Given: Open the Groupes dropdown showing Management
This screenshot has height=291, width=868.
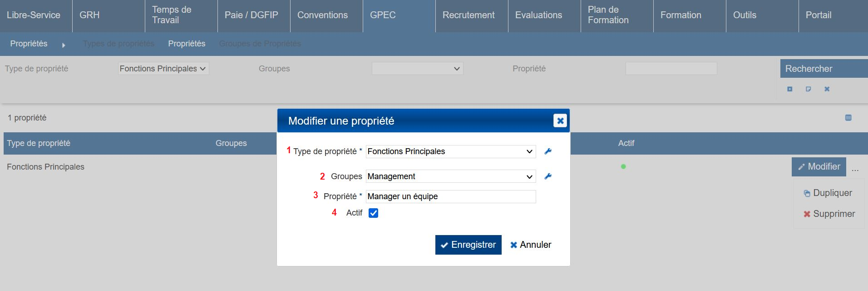Looking at the screenshot, I should click(450, 176).
